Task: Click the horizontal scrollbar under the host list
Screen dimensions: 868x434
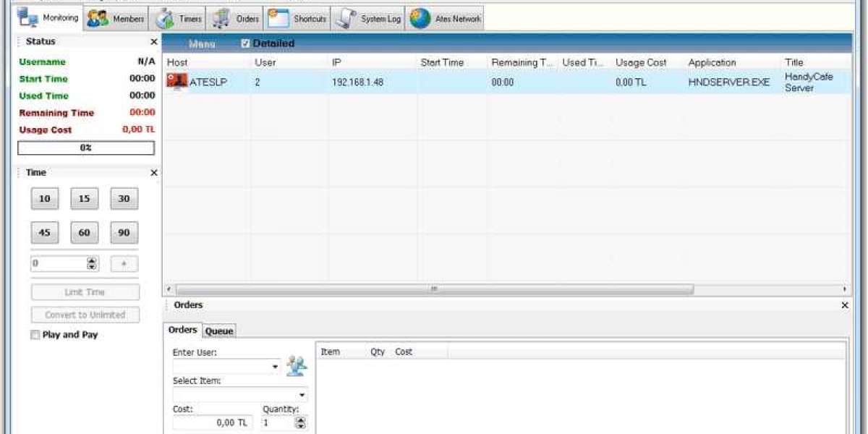Action: click(434, 289)
